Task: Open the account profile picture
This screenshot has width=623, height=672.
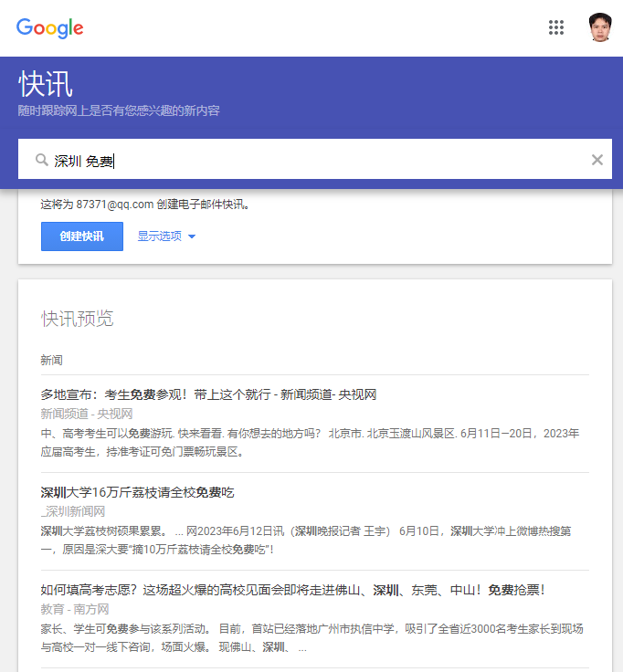Action: 600,27
